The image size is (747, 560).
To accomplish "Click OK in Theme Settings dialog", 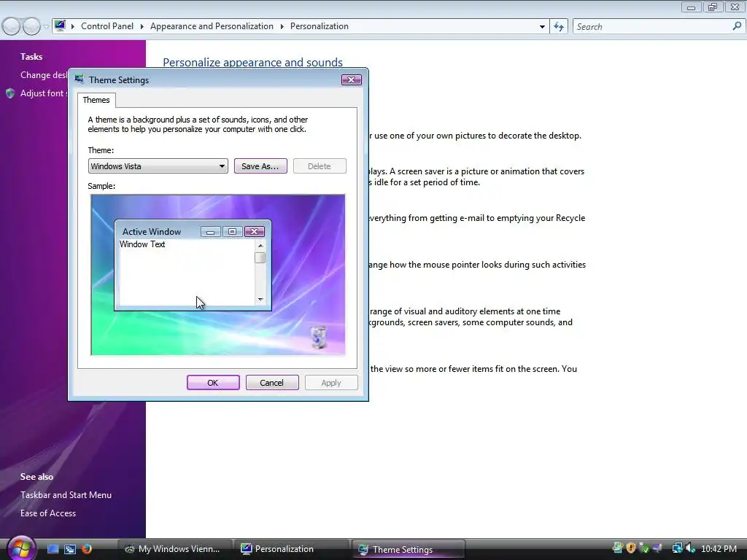I will 213,382.
